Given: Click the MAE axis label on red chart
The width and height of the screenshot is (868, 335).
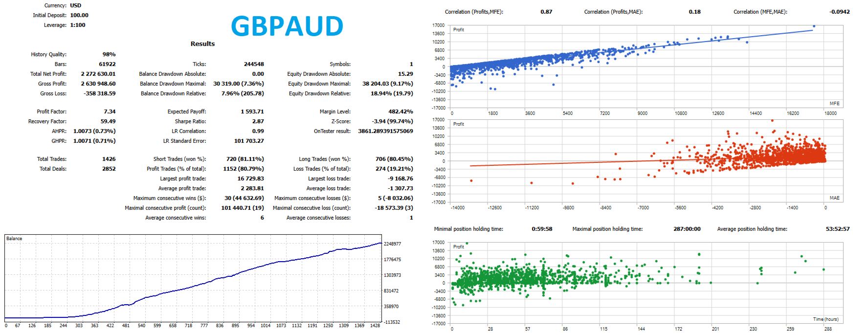Looking at the screenshot, I should 834,198.
